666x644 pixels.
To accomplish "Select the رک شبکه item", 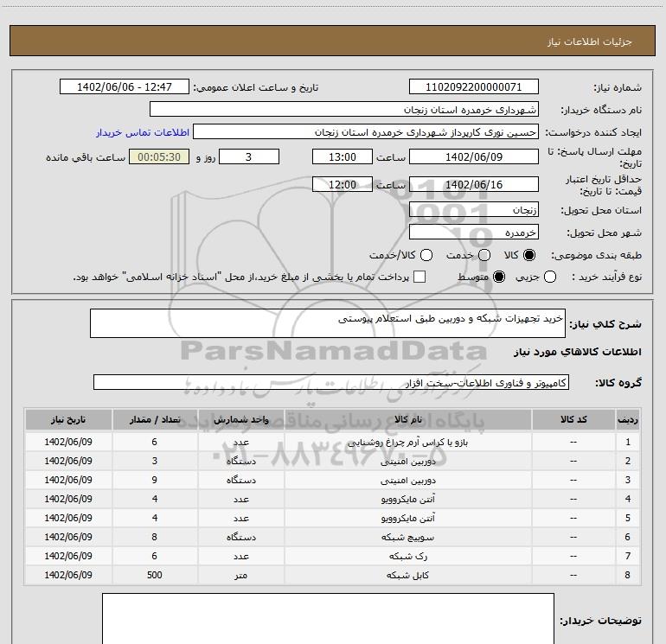I will [407, 556].
